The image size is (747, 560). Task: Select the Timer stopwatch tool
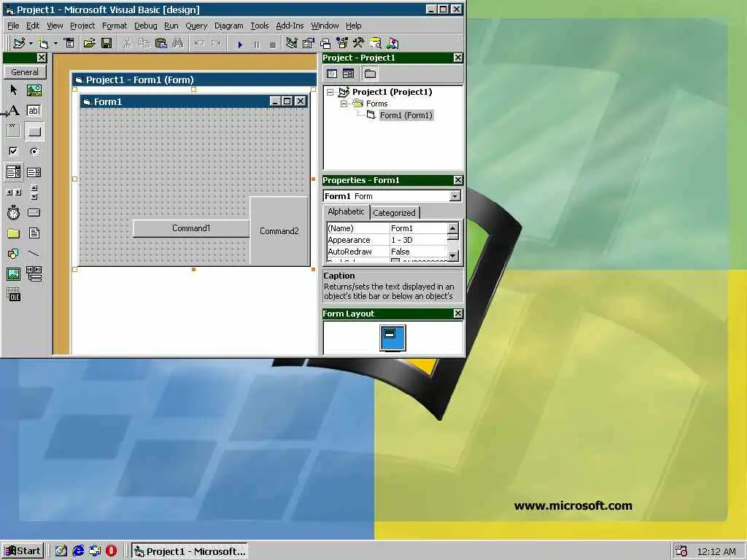[13, 212]
